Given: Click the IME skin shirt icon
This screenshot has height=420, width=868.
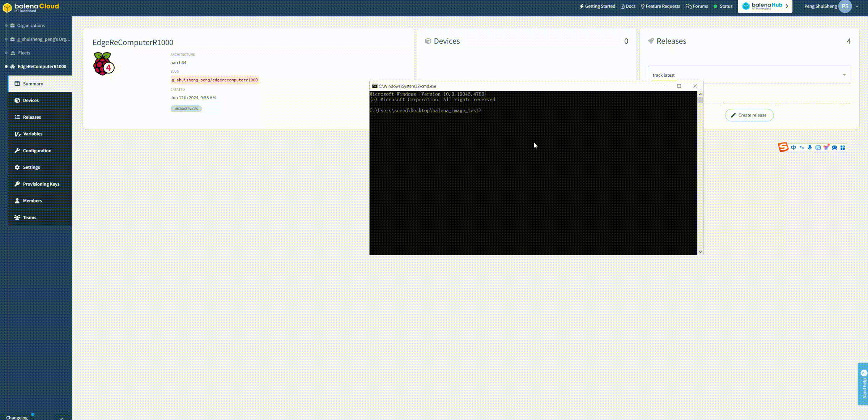Looking at the screenshot, I should tap(826, 147).
